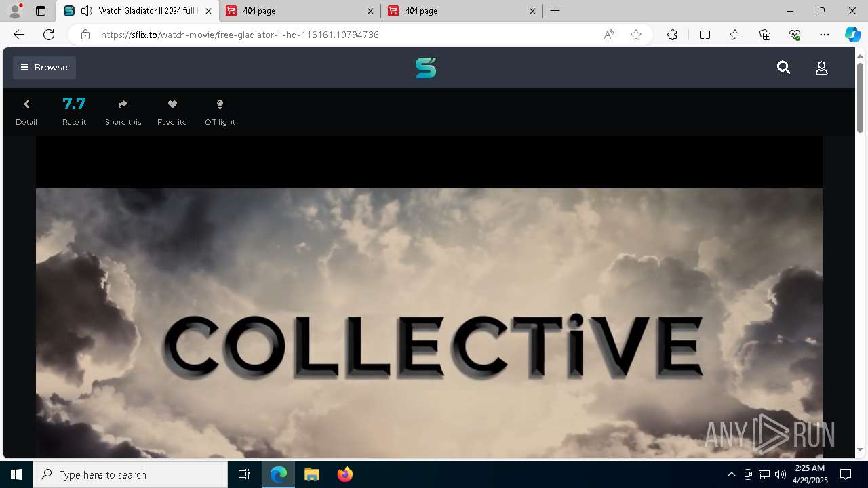Click the SFlix logo
Viewport: 868px width, 488px height.
coord(426,68)
